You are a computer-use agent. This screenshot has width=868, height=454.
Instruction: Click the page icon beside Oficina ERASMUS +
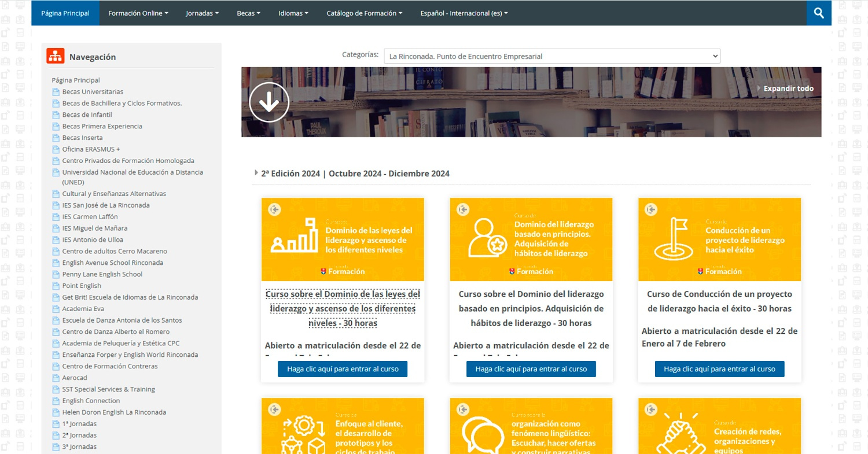tap(56, 150)
